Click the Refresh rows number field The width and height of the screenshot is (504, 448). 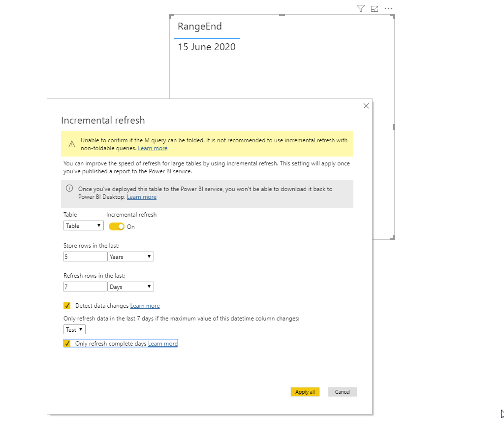pos(85,287)
